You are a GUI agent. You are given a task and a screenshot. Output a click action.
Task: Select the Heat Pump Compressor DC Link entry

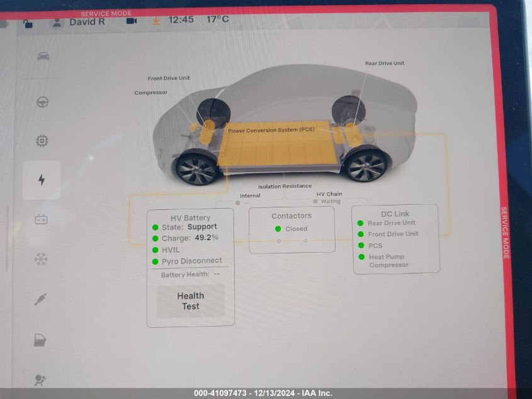coord(388,261)
